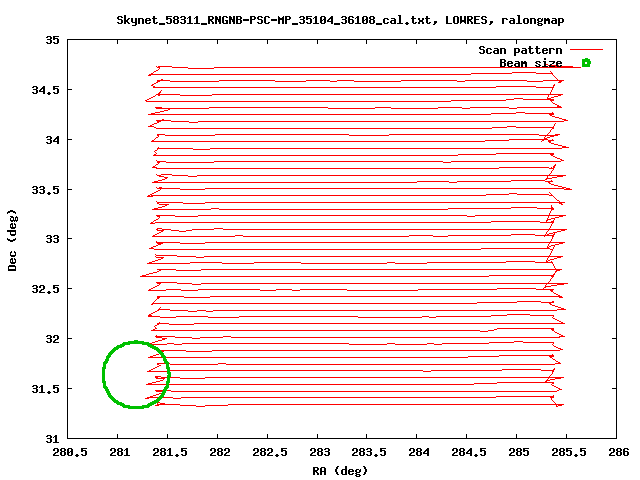This screenshot has width=640, height=480.
Task: Click RA axis tick label 283
Action: [x=320, y=452]
